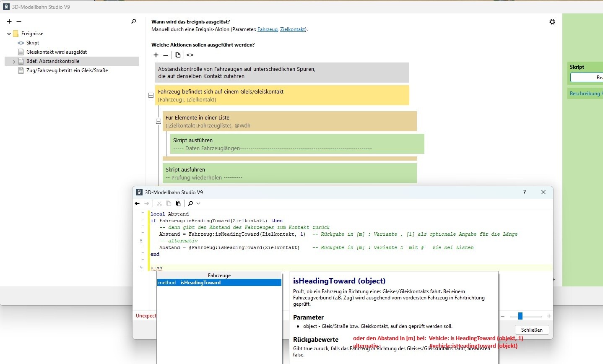Collapse the 'Fahrzeug befindet sich' condition block
The image size is (603, 364).
[x=151, y=95]
